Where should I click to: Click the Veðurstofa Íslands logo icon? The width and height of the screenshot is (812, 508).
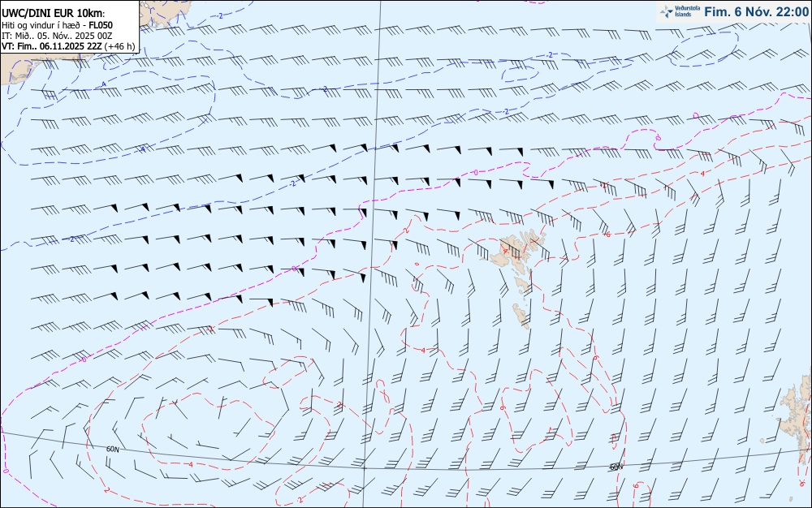click(x=667, y=11)
